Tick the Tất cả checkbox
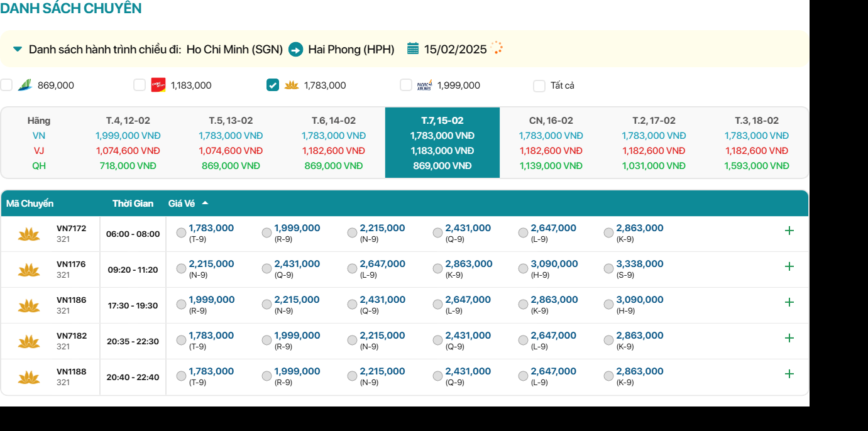Viewport: 868px width, 431px height. [539, 86]
